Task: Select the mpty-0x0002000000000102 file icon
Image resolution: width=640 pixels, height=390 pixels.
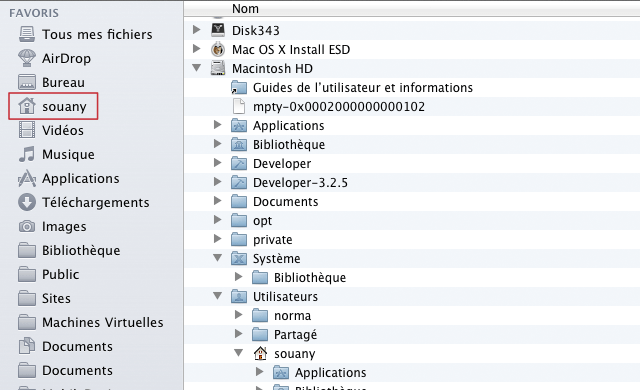Action: pos(239,106)
